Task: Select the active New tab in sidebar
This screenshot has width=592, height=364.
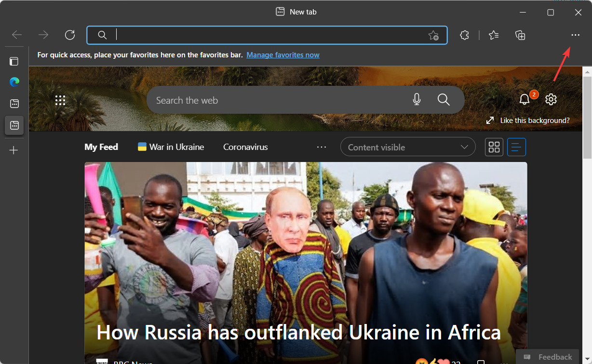Action: click(x=14, y=125)
